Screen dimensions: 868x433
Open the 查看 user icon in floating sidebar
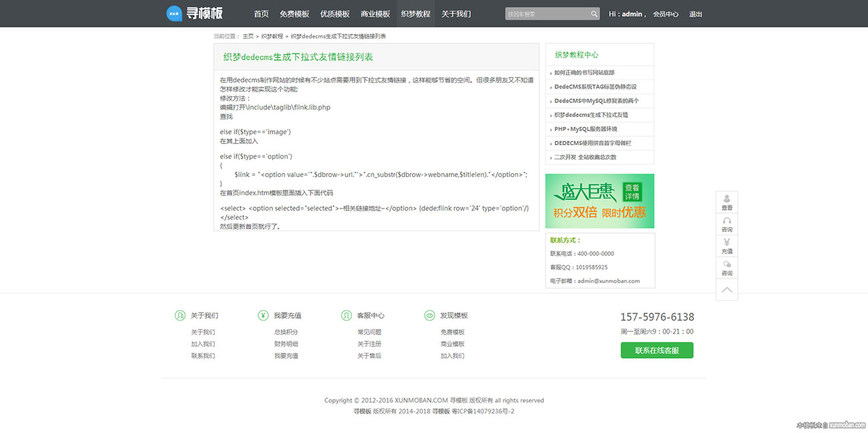tap(726, 202)
